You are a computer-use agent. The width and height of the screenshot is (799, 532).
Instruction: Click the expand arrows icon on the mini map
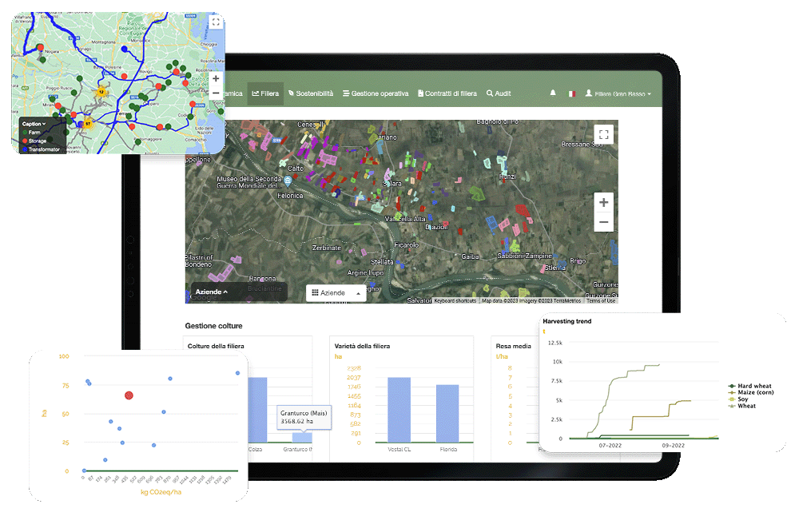(x=216, y=22)
